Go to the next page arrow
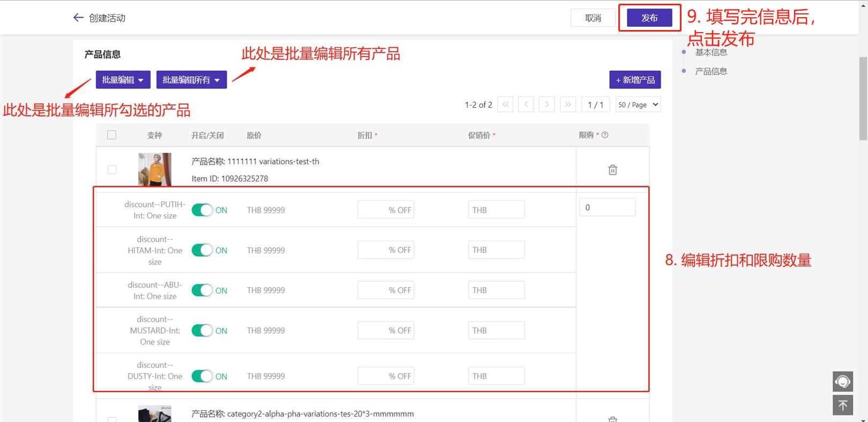Viewport: 868px width, 422px height. 547,104
